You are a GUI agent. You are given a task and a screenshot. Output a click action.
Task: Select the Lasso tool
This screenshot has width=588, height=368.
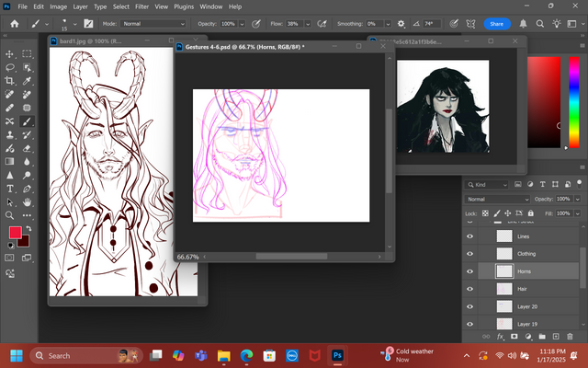(x=8, y=67)
